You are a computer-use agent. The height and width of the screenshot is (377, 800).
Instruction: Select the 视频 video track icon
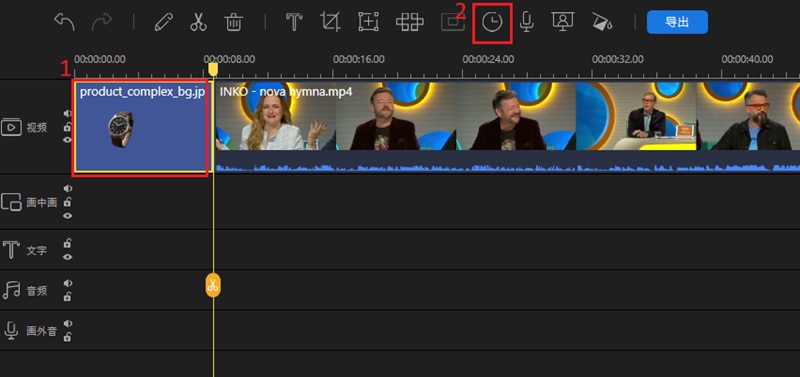(11, 127)
